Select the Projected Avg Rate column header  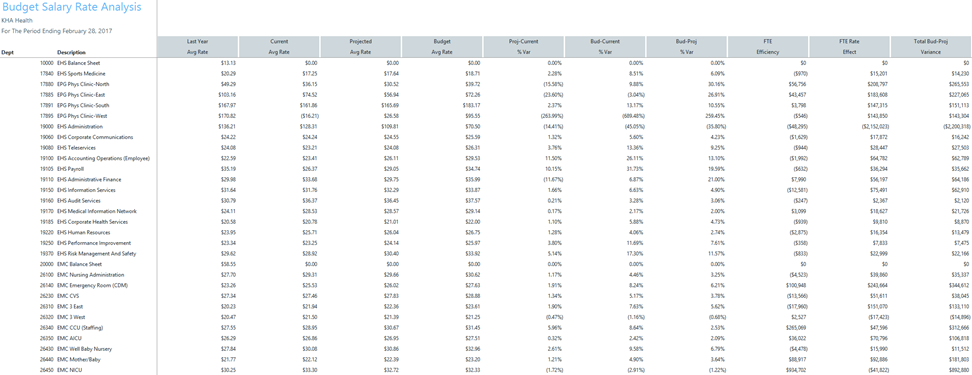pyautogui.click(x=361, y=46)
